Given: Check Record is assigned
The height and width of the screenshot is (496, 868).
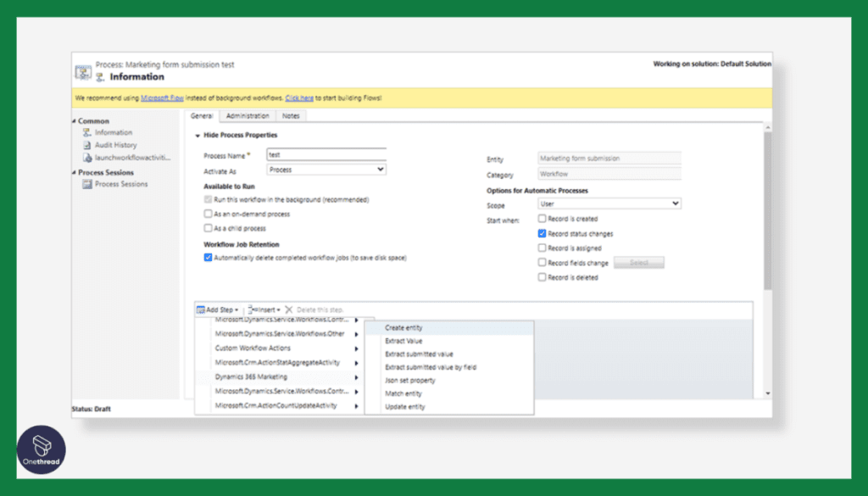Looking at the screenshot, I should [x=542, y=248].
